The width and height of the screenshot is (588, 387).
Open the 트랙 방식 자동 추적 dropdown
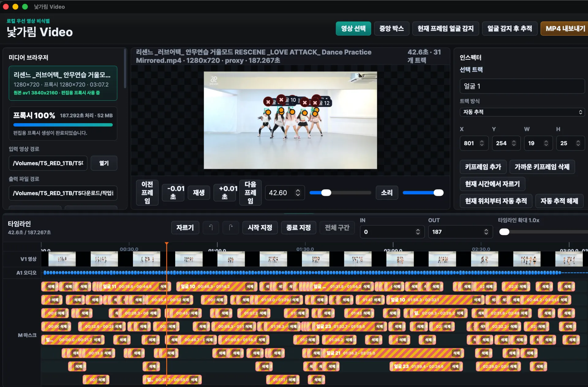coord(522,112)
